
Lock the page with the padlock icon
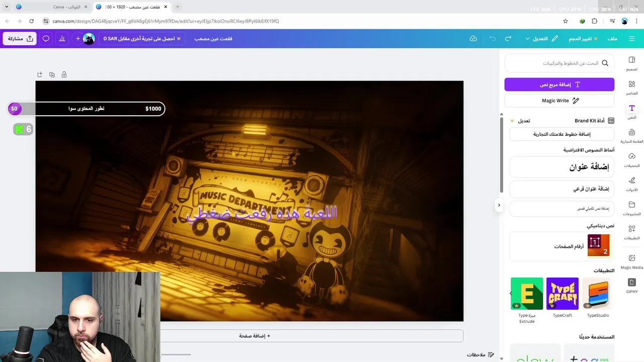pos(64,74)
